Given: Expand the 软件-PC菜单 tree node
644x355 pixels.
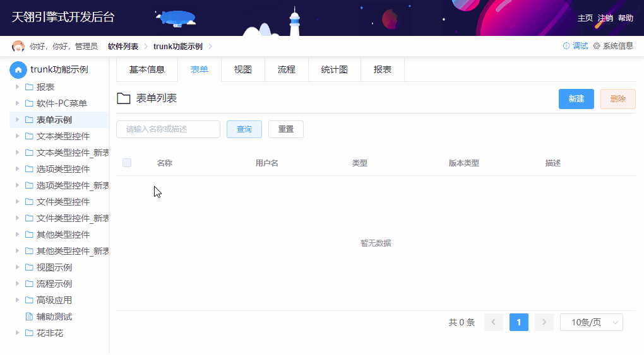Looking at the screenshot, I should (18, 103).
